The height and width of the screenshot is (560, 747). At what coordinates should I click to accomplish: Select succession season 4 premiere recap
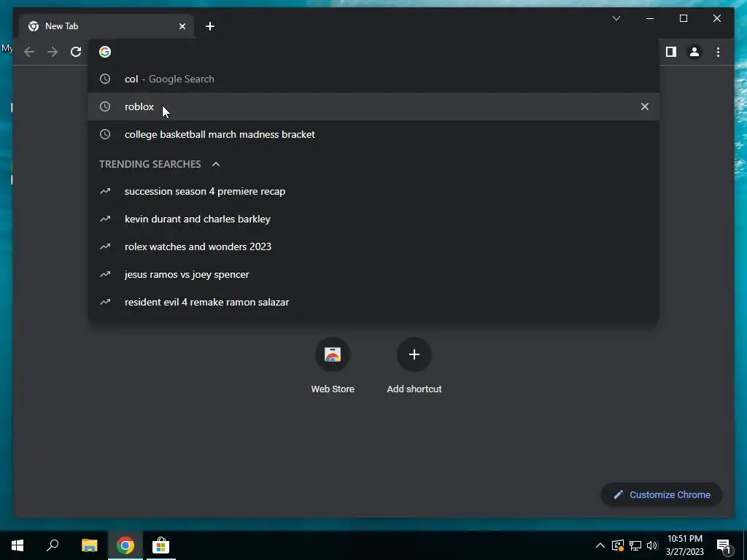(373, 192)
